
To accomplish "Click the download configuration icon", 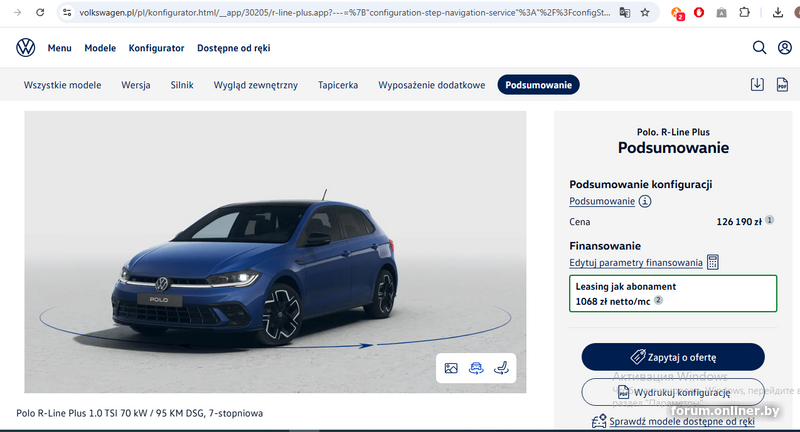I will (757, 85).
